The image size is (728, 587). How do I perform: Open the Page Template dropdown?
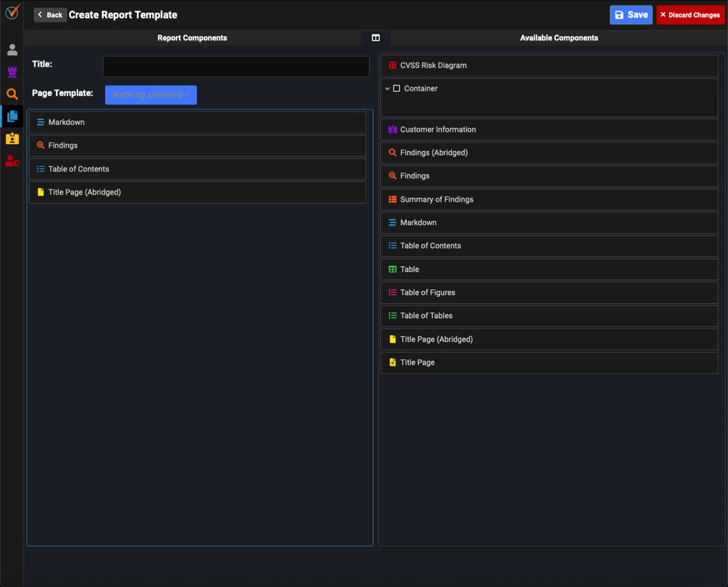150,95
